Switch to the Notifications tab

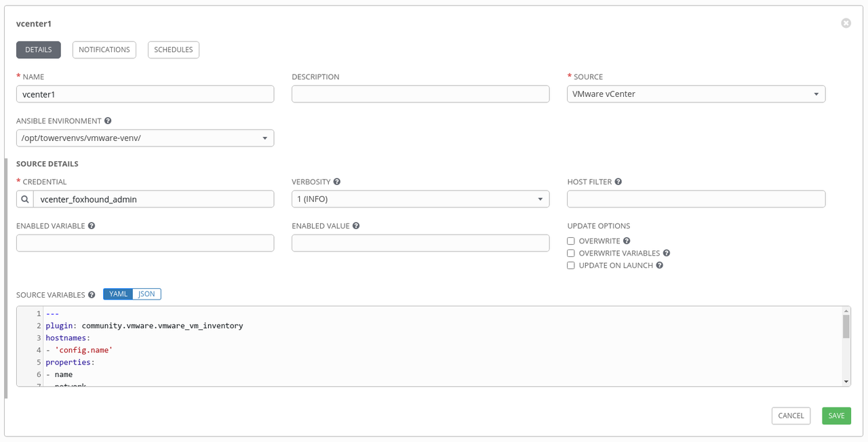(x=104, y=49)
